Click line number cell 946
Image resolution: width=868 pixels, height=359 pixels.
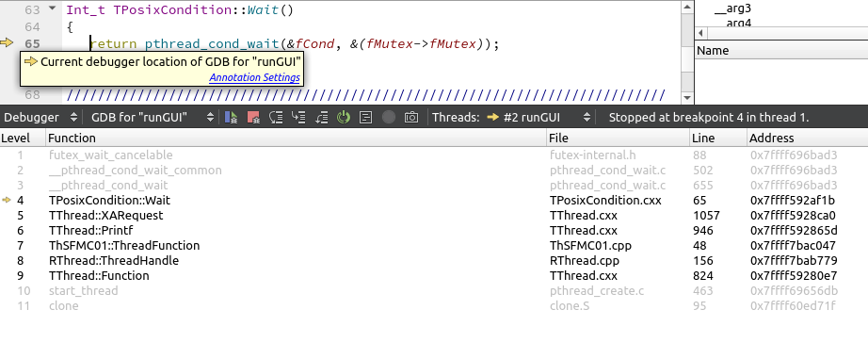coord(703,231)
